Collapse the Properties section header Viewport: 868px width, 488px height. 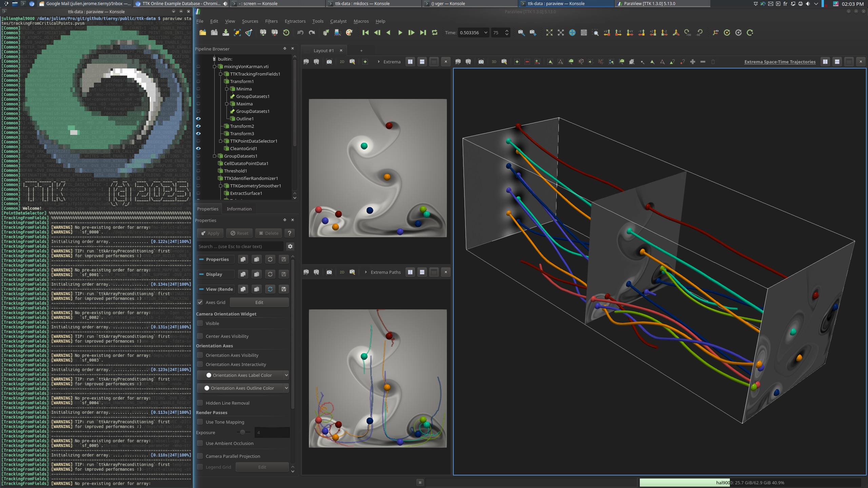pyautogui.click(x=216, y=259)
